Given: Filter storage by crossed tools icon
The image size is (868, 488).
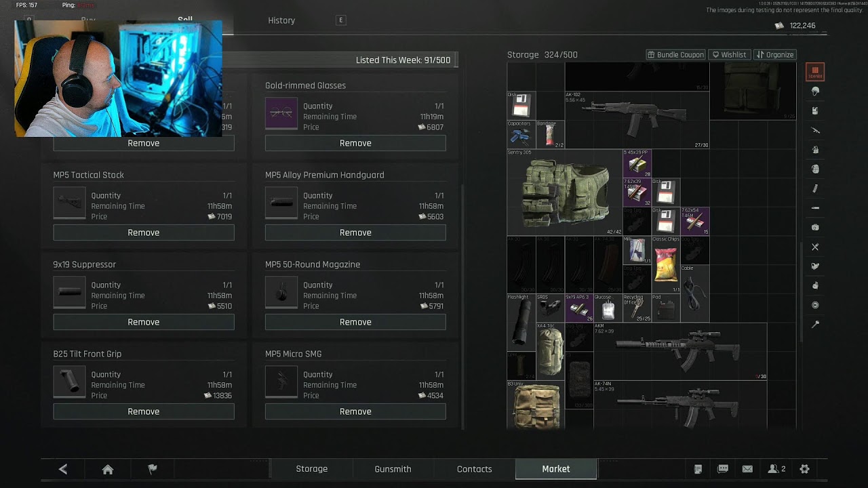Looking at the screenshot, I should coord(815,247).
